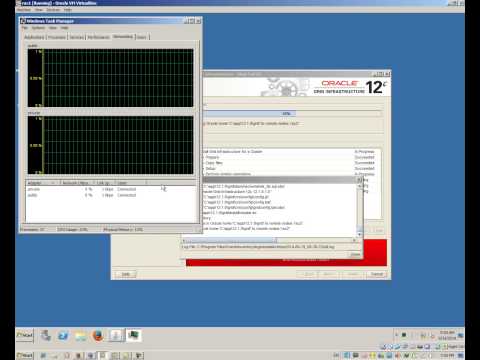
Task: Click Close in the details dialog
Action: point(355,255)
